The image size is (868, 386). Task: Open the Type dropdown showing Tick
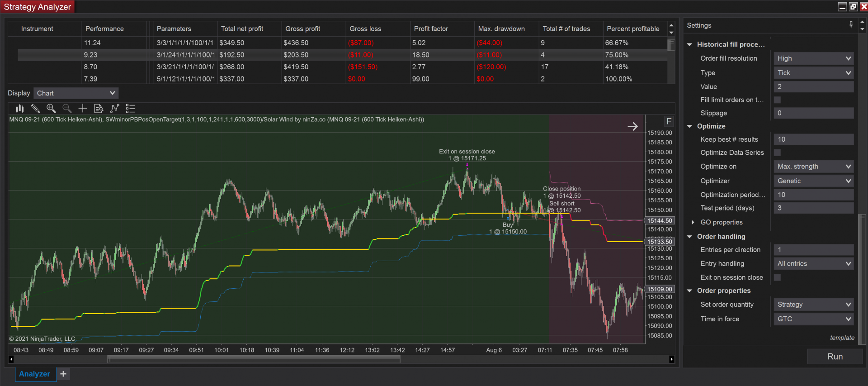[x=814, y=73]
